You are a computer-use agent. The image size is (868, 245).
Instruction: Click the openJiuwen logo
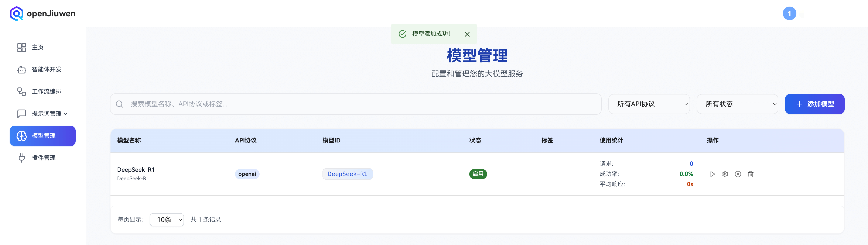pyautogui.click(x=42, y=13)
